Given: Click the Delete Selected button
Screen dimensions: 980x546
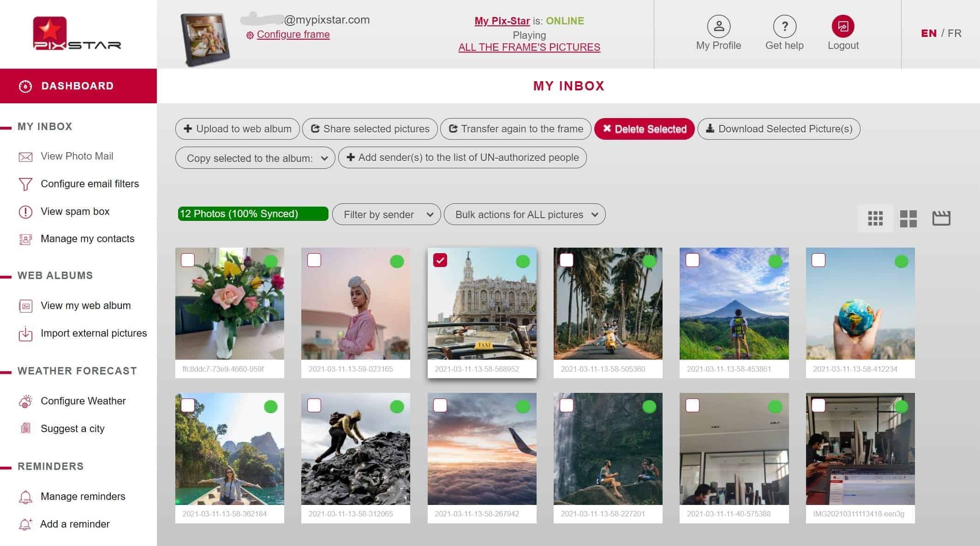Looking at the screenshot, I should [x=645, y=129].
